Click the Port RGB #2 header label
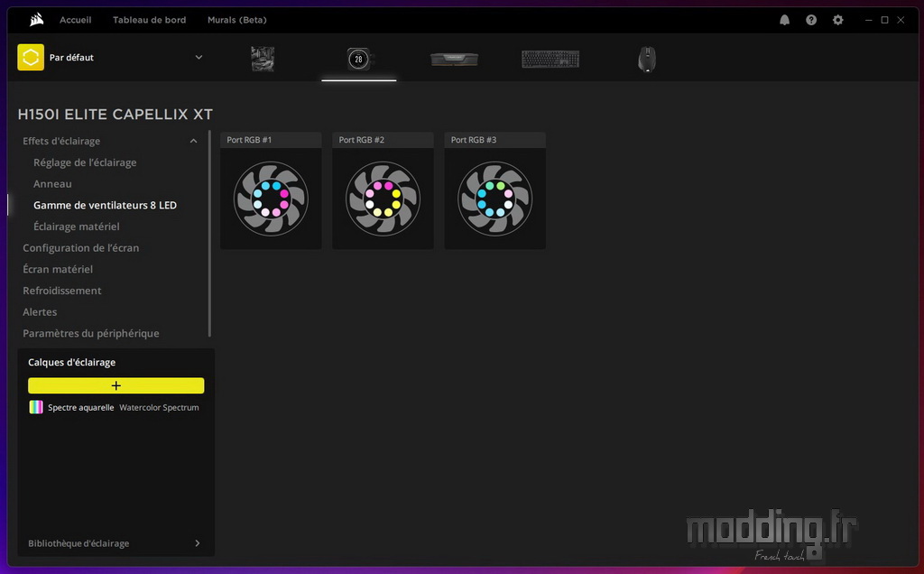Image resolution: width=924 pixels, height=574 pixels. point(361,140)
